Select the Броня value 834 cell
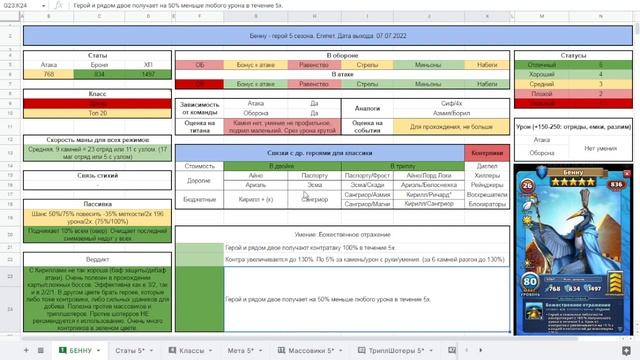Screen dimensions: 640x360 coord(99,74)
